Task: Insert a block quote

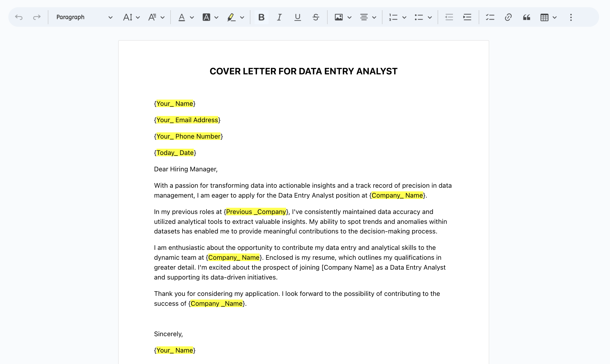Action: click(527, 17)
